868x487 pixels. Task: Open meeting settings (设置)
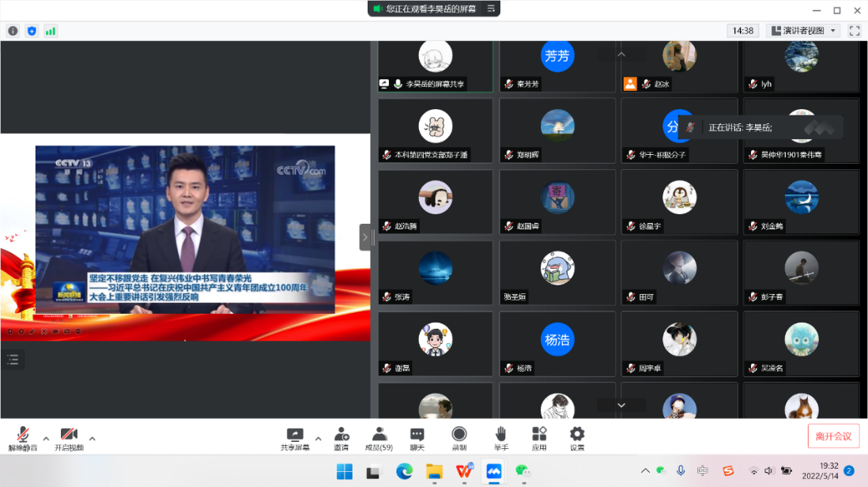click(577, 439)
